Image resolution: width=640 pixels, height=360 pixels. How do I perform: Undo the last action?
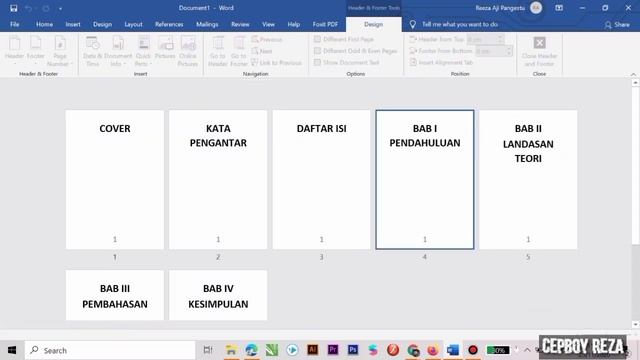(x=28, y=8)
